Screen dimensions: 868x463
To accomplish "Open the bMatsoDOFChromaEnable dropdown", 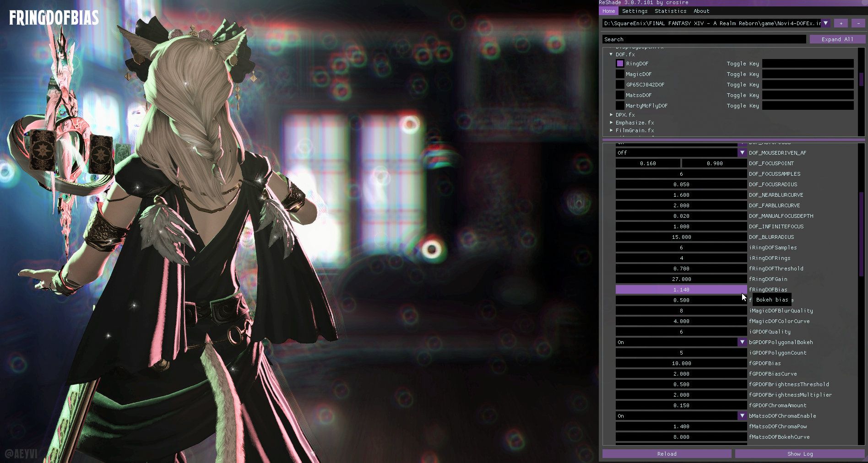I will (681, 416).
